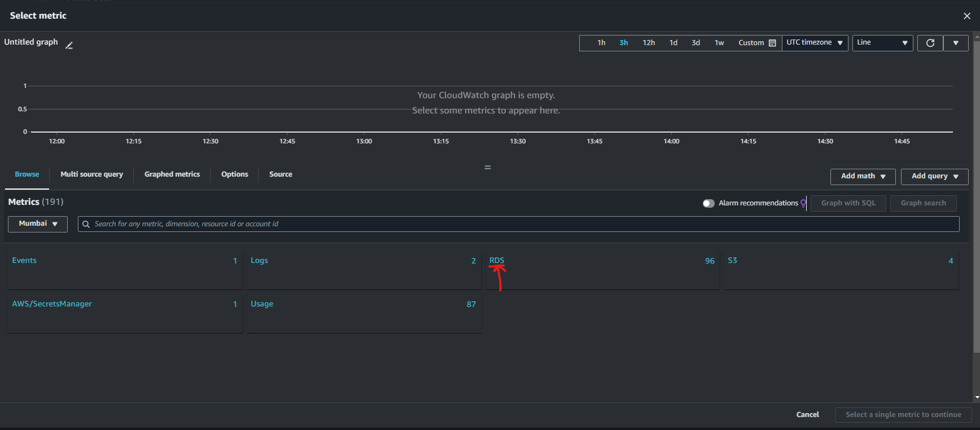Open the Events metrics namespace
This screenshot has height=430, width=980.
click(24, 260)
